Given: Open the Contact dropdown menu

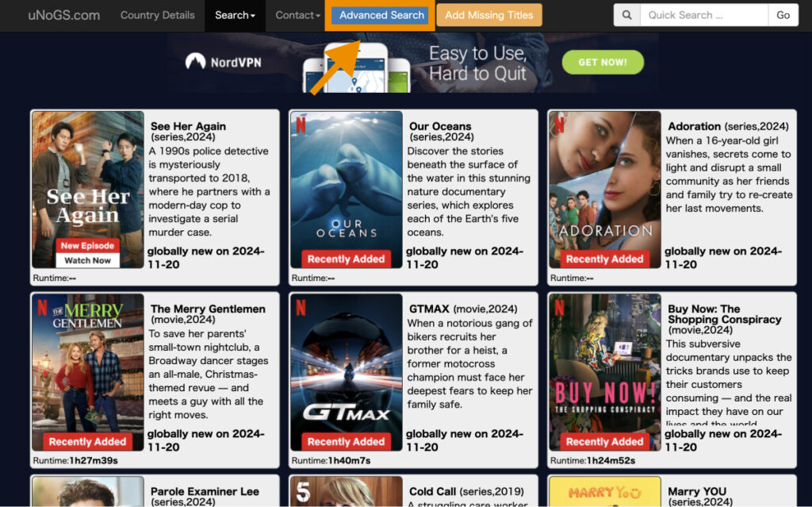Looking at the screenshot, I should (297, 15).
